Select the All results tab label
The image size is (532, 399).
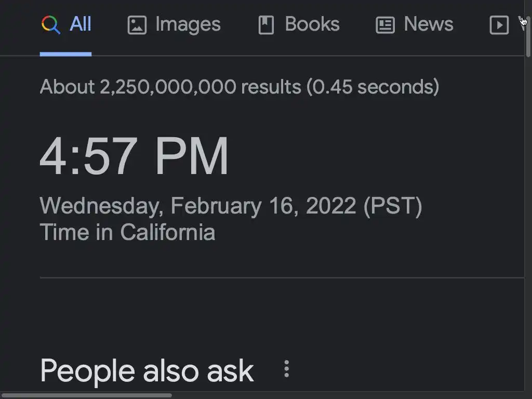click(x=81, y=24)
